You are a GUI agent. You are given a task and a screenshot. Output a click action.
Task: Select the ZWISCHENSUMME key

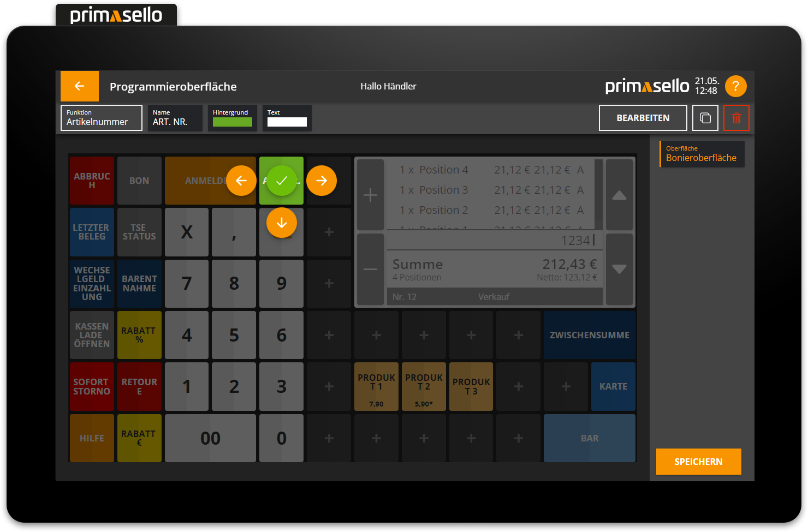point(589,335)
